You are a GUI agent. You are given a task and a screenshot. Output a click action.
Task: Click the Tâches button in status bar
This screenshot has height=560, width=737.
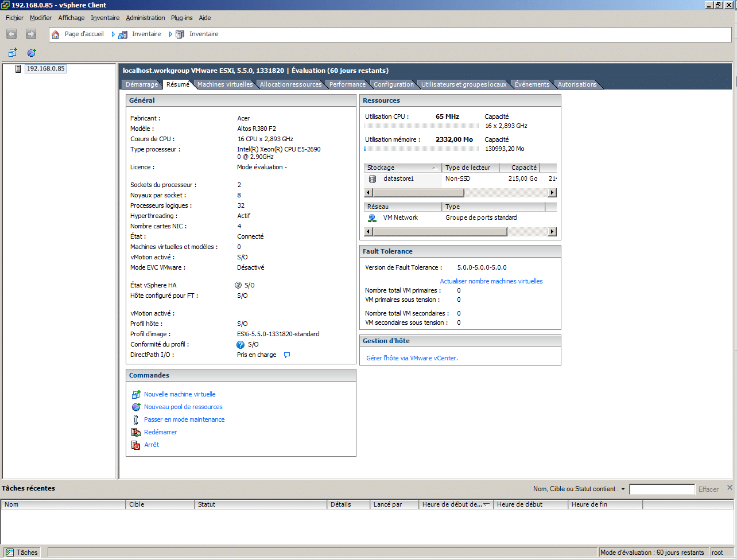click(x=22, y=553)
